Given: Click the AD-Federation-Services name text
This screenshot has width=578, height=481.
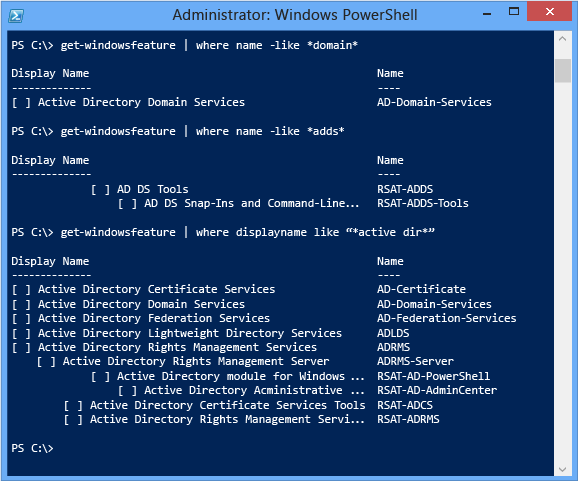Looking at the screenshot, I should point(446,318).
